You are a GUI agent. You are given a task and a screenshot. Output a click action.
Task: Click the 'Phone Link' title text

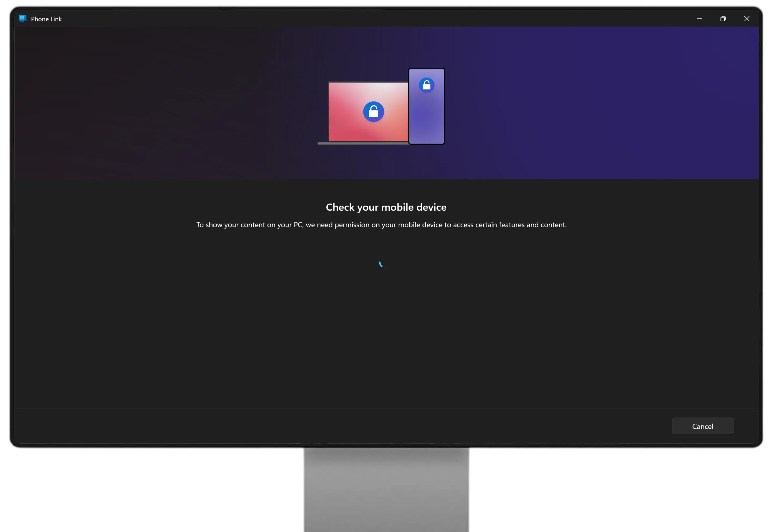tap(46, 19)
